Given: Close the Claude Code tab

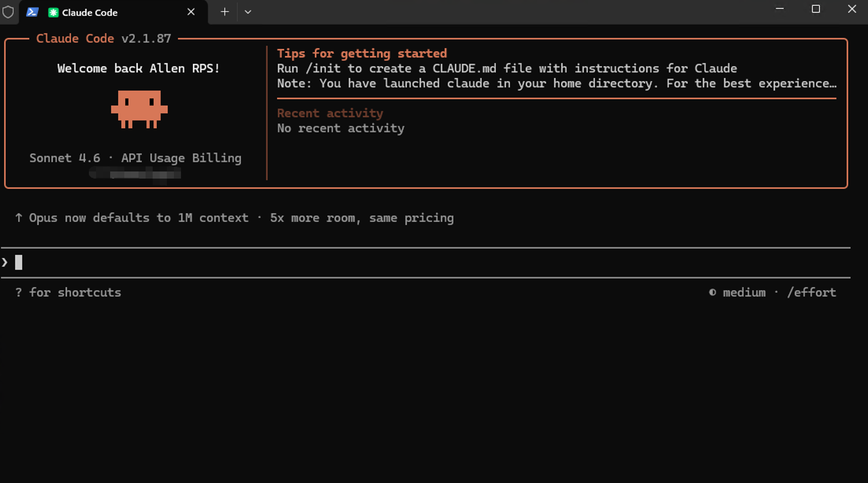Looking at the screenshot, I should click(191, 12).
